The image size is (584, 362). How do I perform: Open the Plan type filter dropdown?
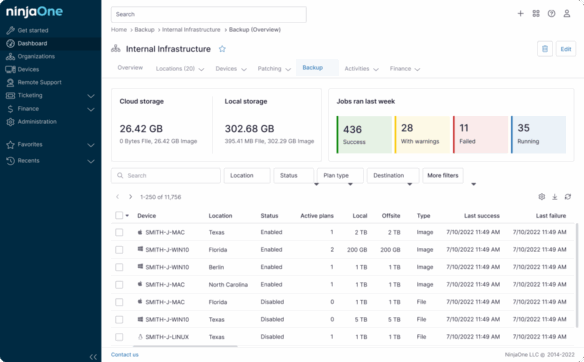[x=340, y=175]
